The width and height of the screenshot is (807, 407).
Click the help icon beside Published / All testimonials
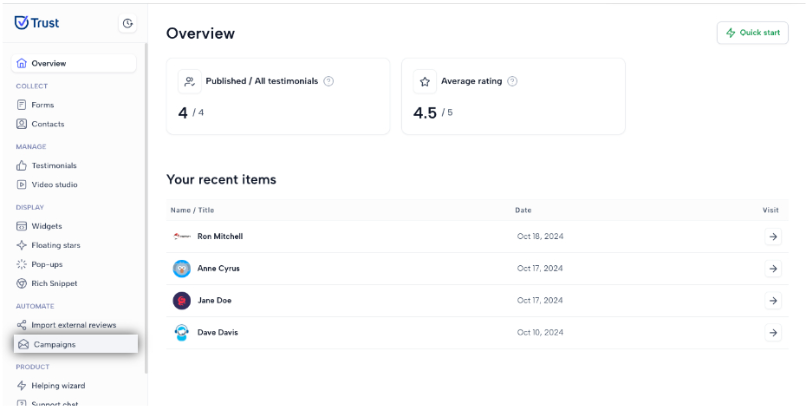(x=328, y=81)
